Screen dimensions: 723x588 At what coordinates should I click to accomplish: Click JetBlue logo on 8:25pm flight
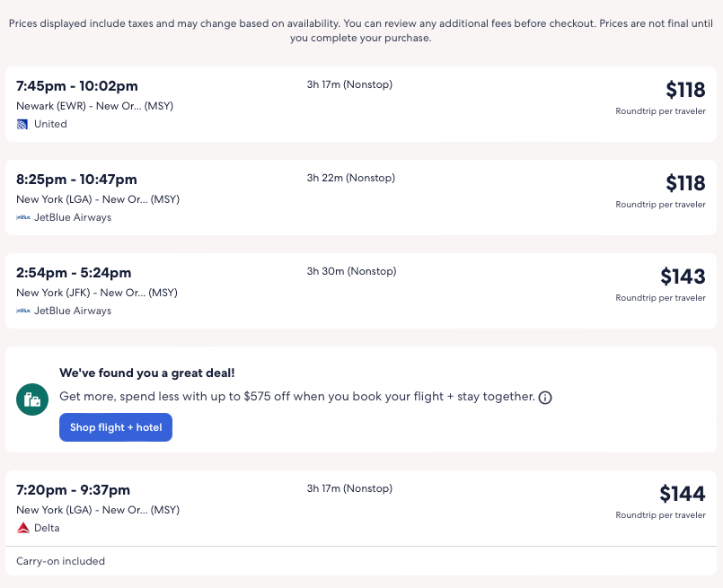pyautogui.click(x=23, y=217)
